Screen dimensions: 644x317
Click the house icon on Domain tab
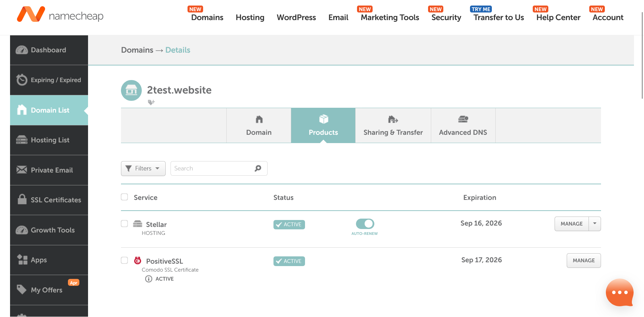click(x=259, y=120)
